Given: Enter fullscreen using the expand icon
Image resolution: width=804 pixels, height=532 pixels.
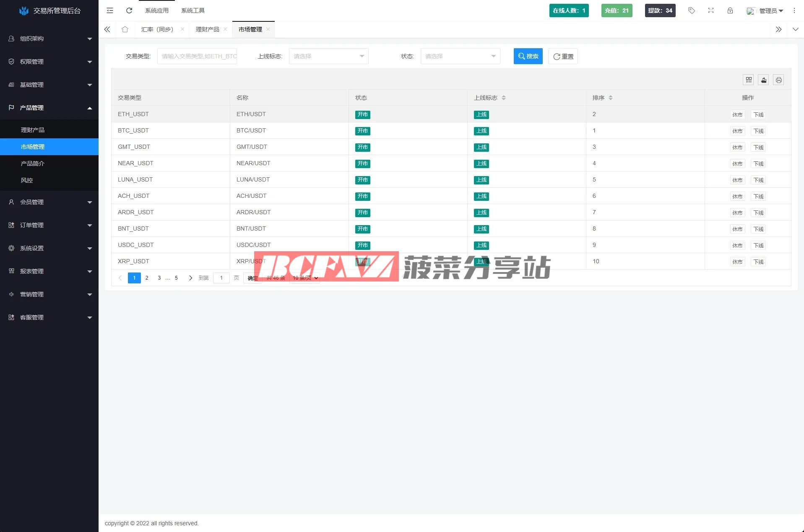Looking at the screenshot, I should [x=711, y=10].
